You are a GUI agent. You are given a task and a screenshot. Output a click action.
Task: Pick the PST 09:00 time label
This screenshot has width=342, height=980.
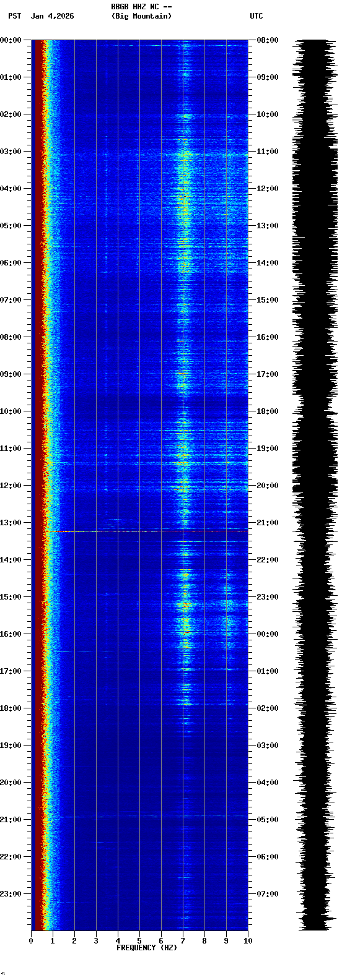(11, 374)
